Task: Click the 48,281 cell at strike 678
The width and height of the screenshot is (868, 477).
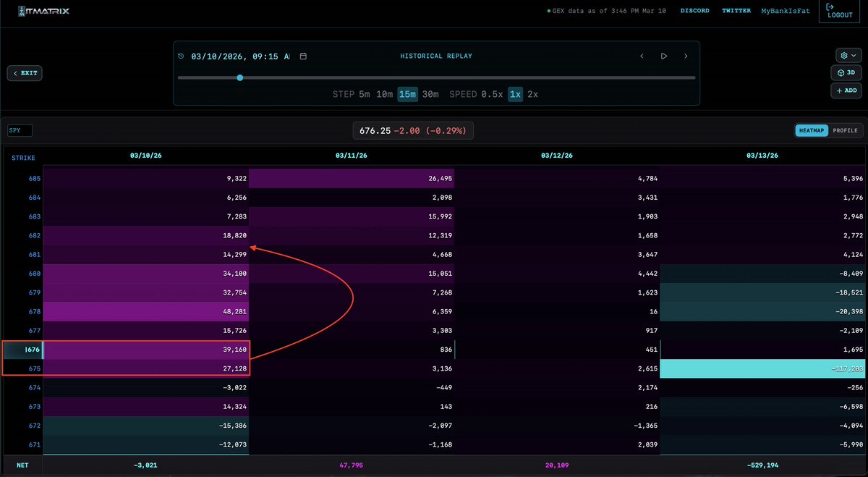Action: click(x=146, y=311)
